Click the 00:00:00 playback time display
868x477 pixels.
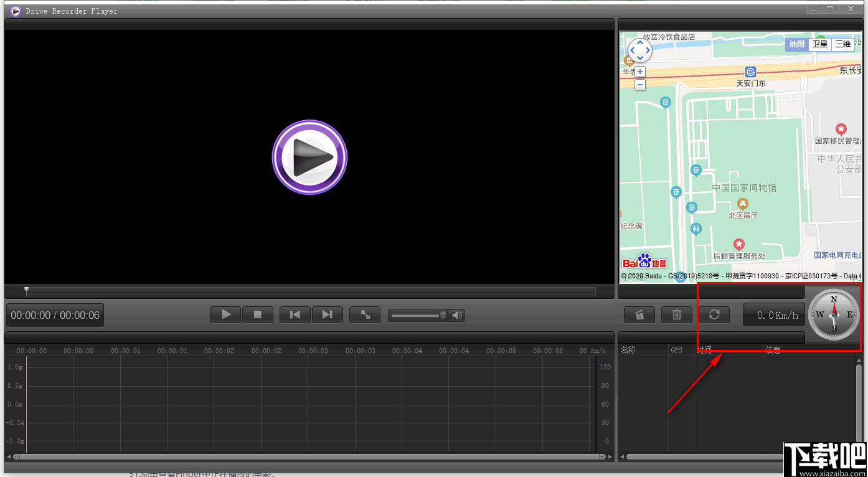(x=54, y=314)
